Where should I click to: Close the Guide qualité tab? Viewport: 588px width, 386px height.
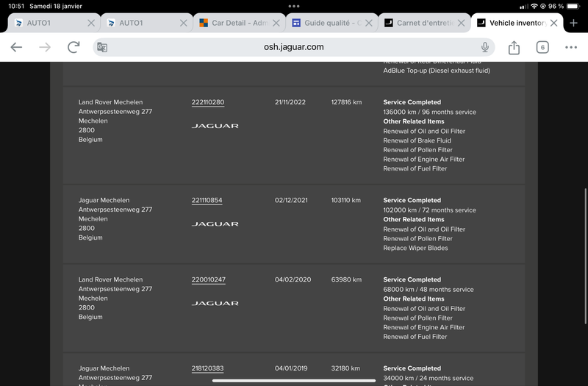(x=369, y=23)
